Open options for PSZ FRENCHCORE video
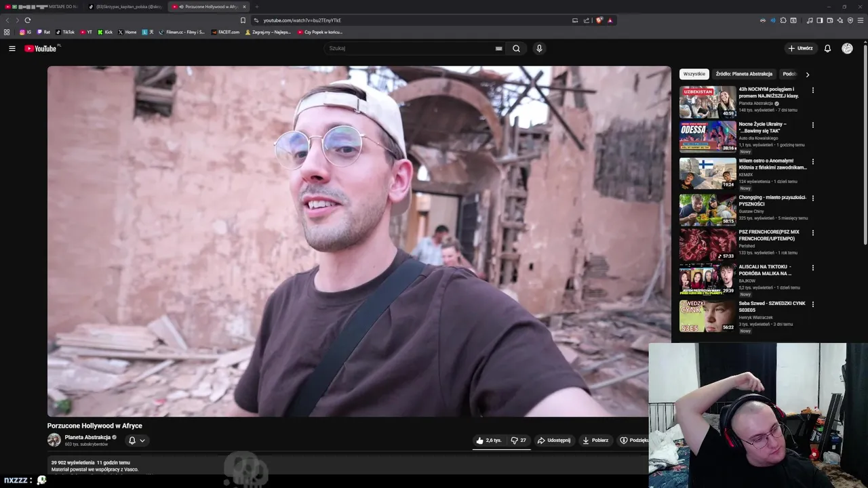The width and height of the screenshot is (868, 488). pyautogui.click(x=812, y=233)
